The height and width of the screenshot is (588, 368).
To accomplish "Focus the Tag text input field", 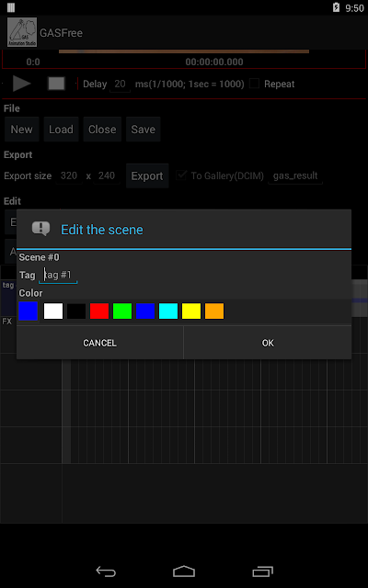I will pyautogui.click(x=58, y=276).
